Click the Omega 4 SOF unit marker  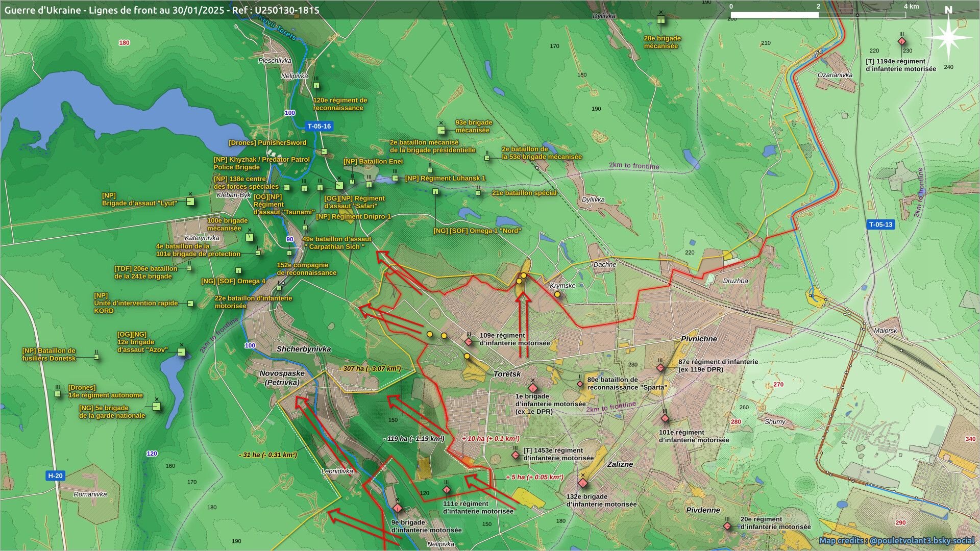[238, 270]
